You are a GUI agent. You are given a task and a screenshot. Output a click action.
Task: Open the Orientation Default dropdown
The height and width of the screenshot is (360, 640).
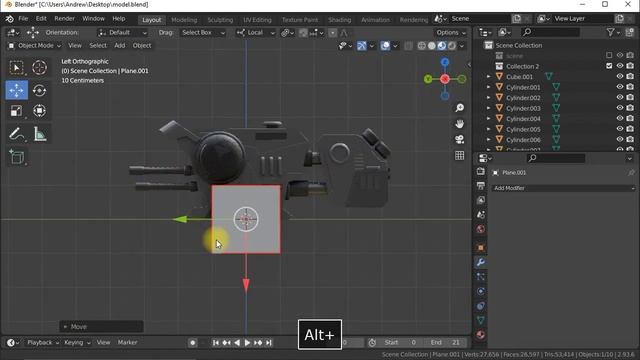[x=122, y=33]
